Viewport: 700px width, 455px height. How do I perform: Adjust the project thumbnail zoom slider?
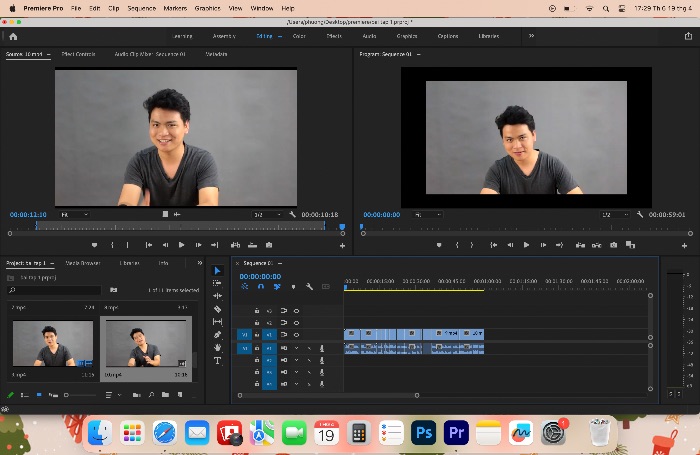80,395
